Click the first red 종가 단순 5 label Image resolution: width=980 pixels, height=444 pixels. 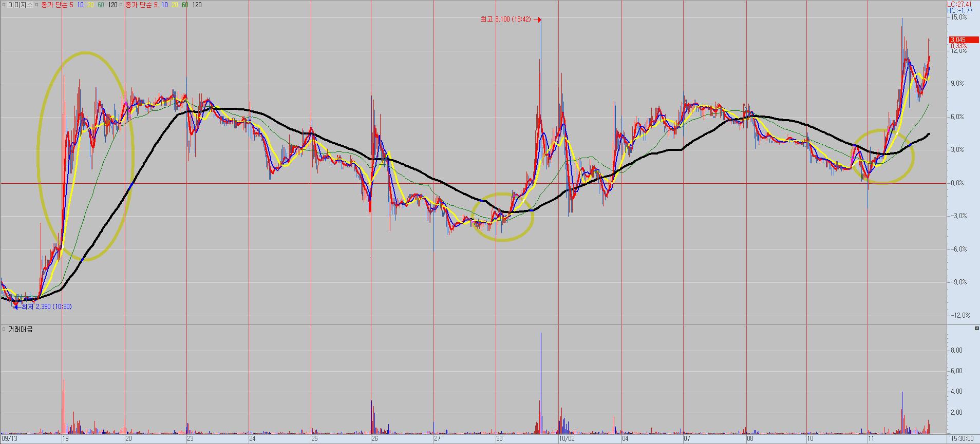coord(56,5)
